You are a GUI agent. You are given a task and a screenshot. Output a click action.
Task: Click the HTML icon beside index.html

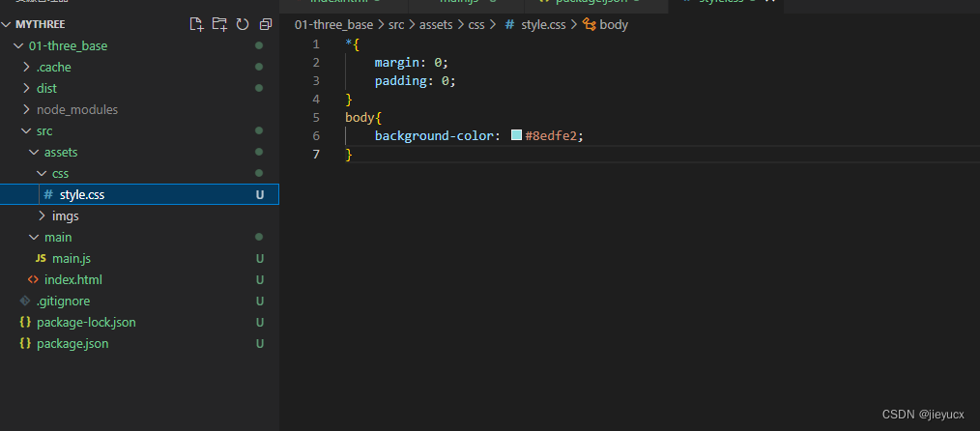click(33, 279)
